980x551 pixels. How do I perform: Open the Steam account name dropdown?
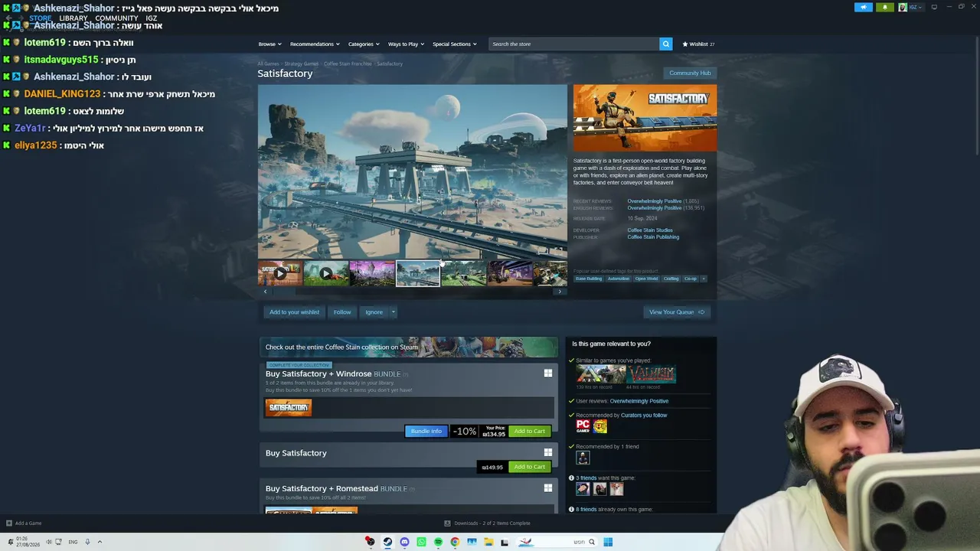pos(915,7)
